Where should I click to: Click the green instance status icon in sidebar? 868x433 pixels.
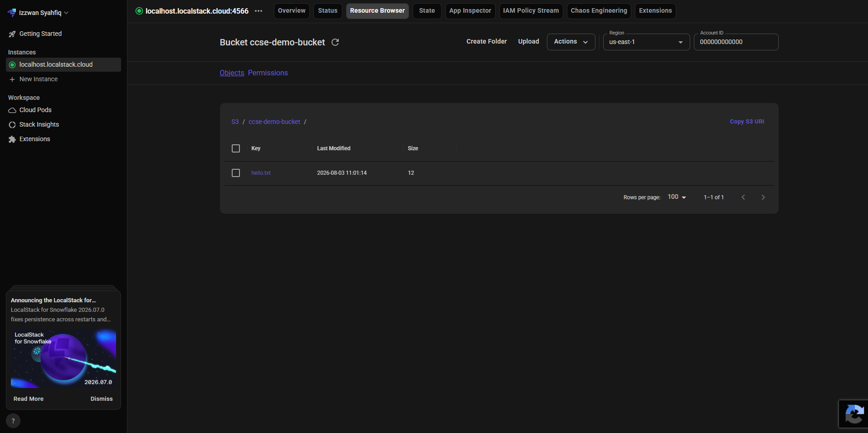pyautogui.click(x=12, y=65)
